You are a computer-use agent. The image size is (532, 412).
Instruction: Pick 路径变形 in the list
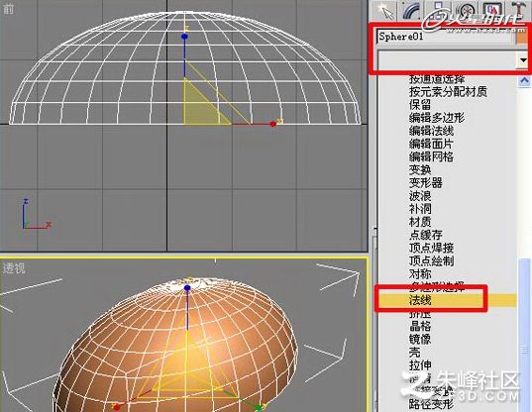(x=431, y=404)
